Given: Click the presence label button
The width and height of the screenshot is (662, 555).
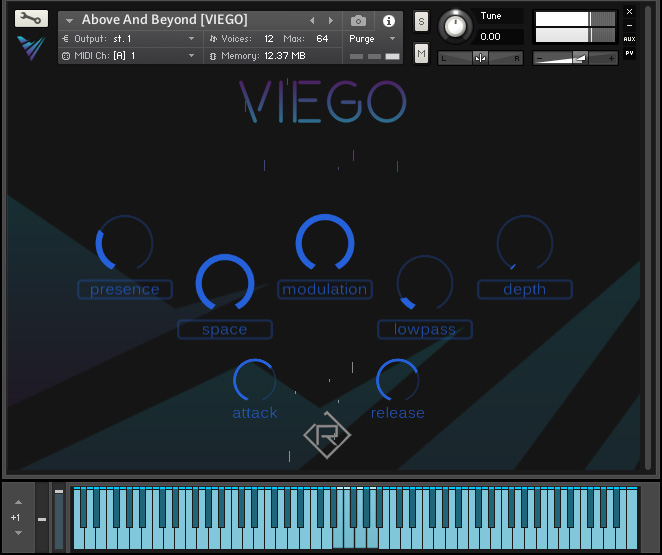Looking at the screenshot, I should coord(125,290).
